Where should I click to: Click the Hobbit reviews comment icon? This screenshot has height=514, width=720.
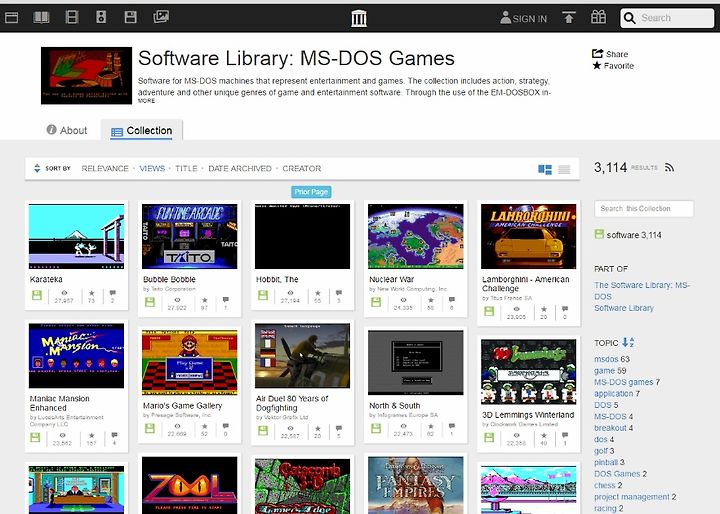338,293
